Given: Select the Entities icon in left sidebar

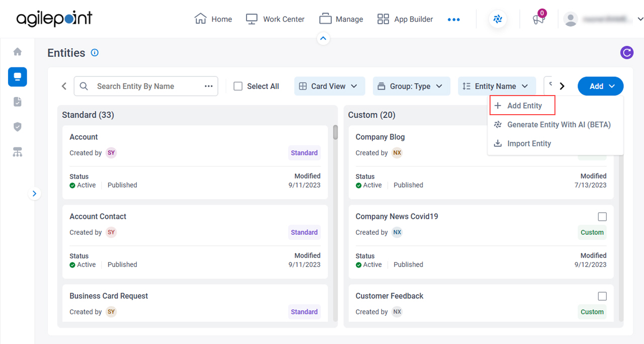Looking at the screenshot, I should (x=18, y=77).
